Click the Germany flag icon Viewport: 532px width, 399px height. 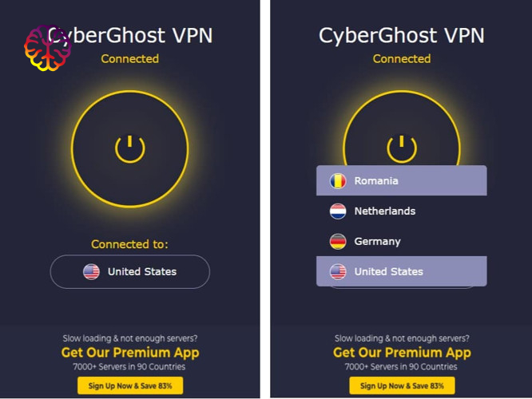338,241
